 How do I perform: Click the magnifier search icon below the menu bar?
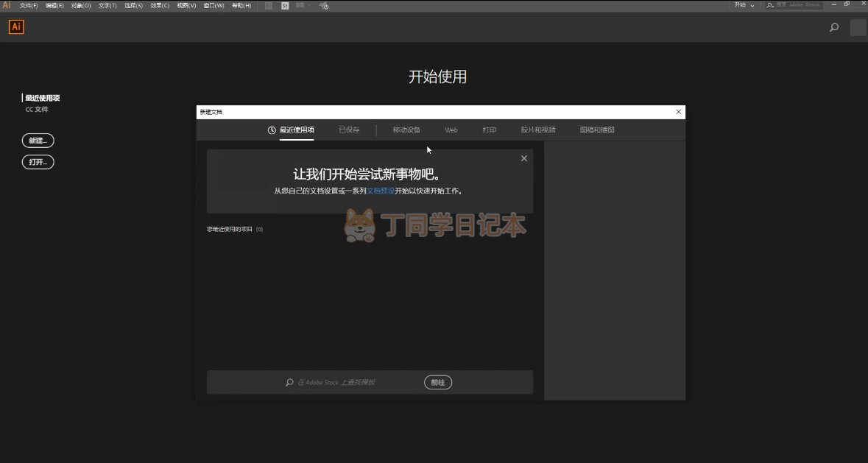point(833,28)
